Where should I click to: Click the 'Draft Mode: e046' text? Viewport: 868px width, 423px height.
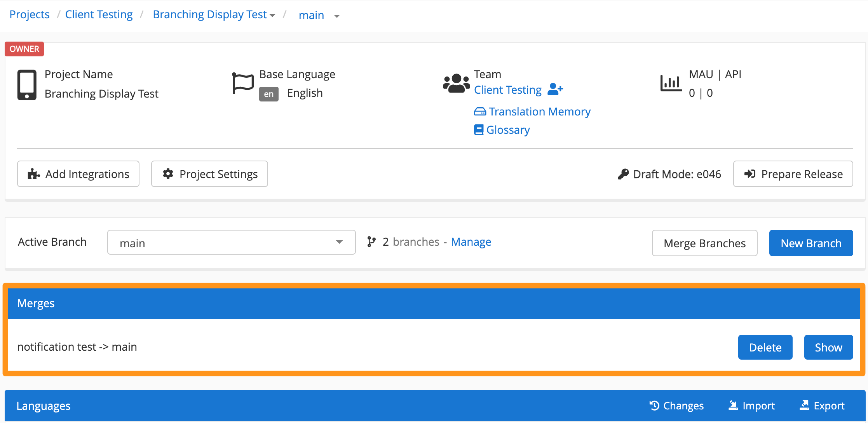(x=677, y=174)
